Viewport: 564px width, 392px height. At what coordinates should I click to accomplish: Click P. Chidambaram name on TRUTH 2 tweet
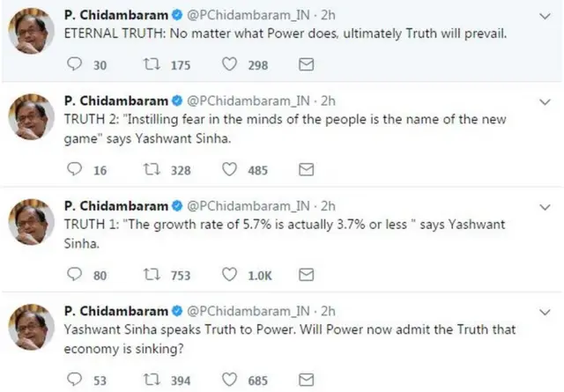(x=116, y=100)
